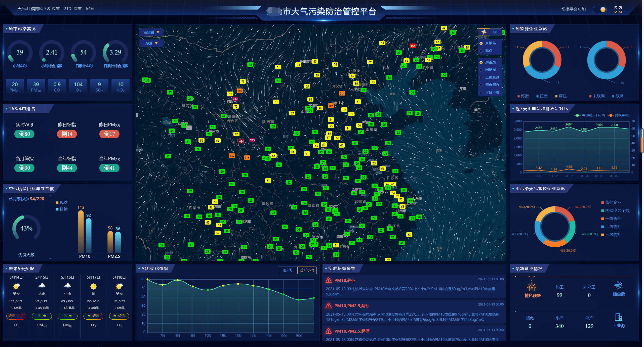Toggle the platform function switch (切换平台功能)
The width and height of the screenshot is (644, 347).
point(600,10)
